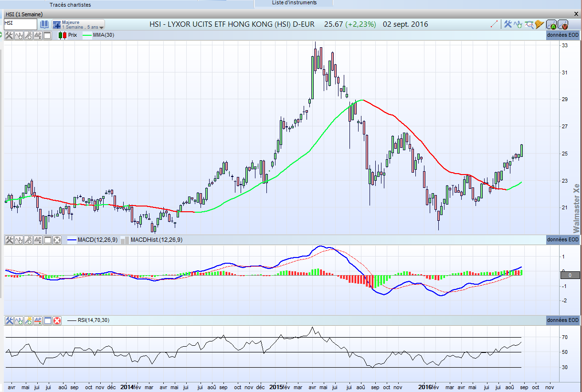Click the 33 price axis label
The image size is (582, 392).
coord(564,46)
